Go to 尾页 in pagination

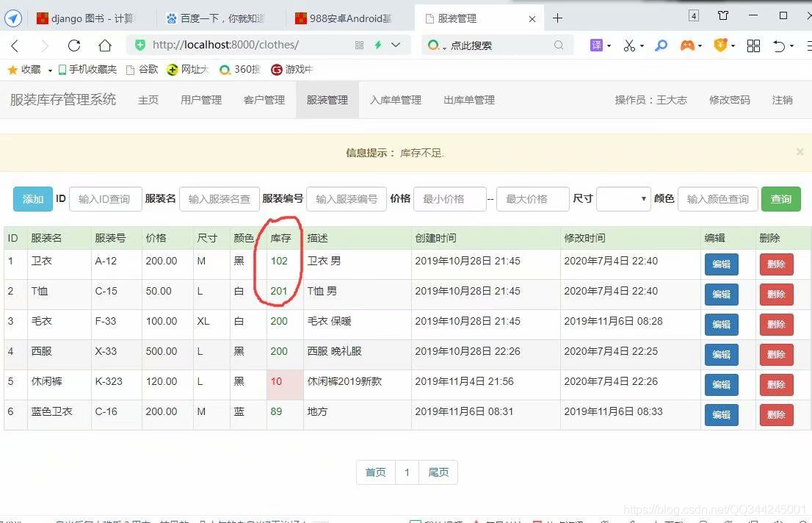[438, 472]
